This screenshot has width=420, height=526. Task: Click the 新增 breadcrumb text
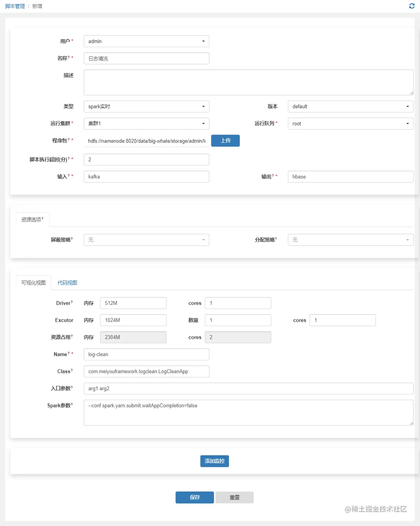[37, 6]
